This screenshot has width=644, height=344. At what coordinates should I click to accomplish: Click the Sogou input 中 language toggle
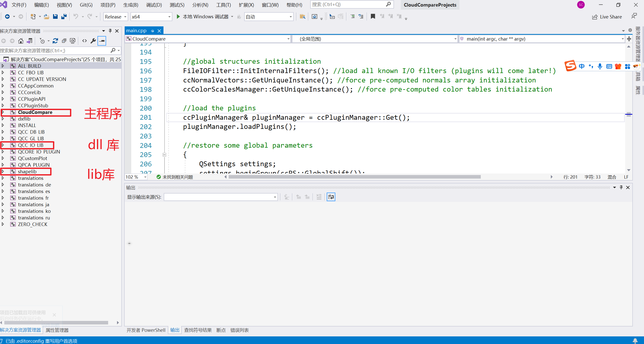click(x=582, y=66)
